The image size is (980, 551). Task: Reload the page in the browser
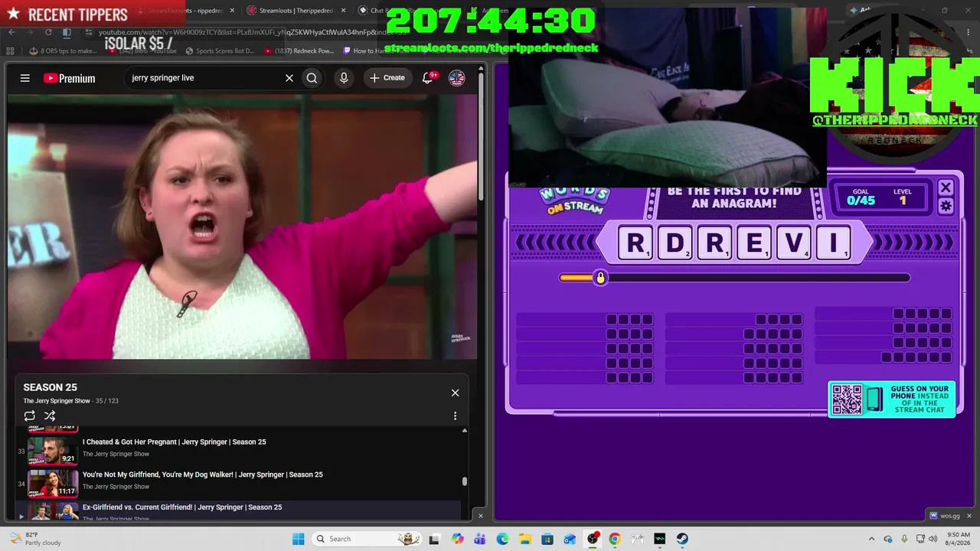(48, 32)
